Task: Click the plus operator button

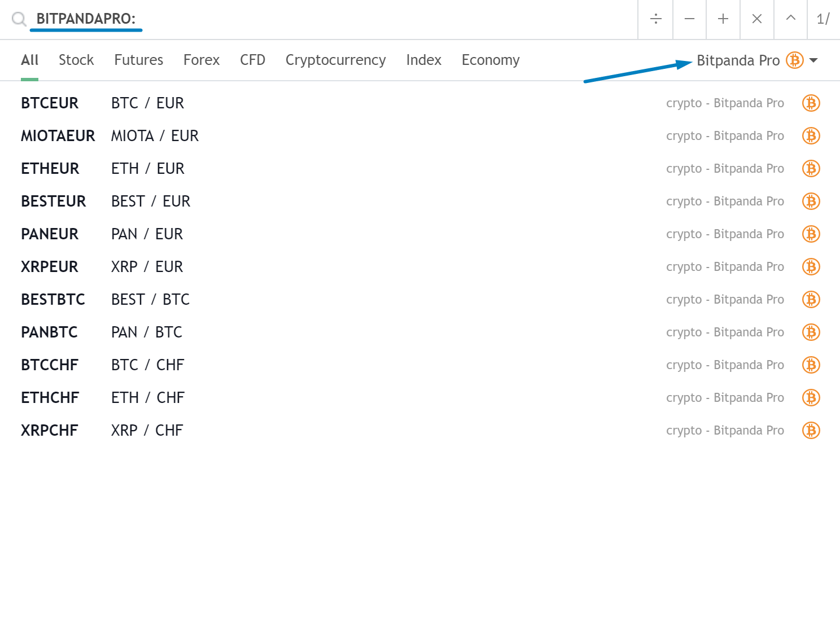Action: (723, 19)
